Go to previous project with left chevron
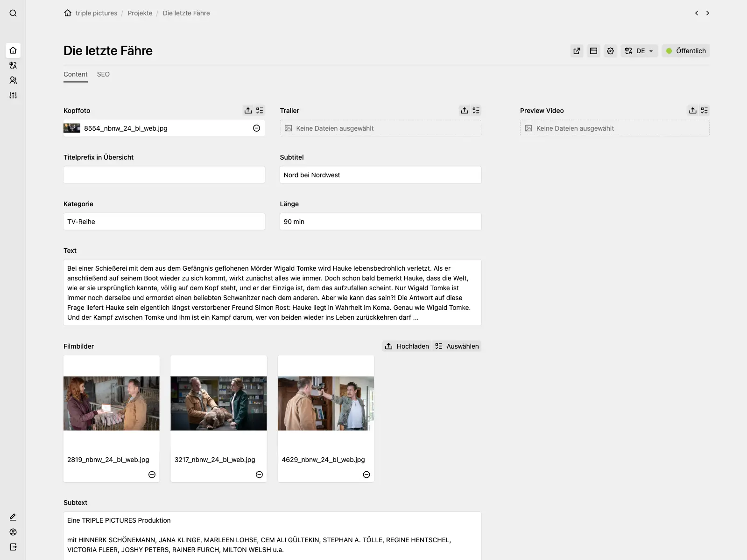This screenshot has height=560, width=747. [697, 13]
